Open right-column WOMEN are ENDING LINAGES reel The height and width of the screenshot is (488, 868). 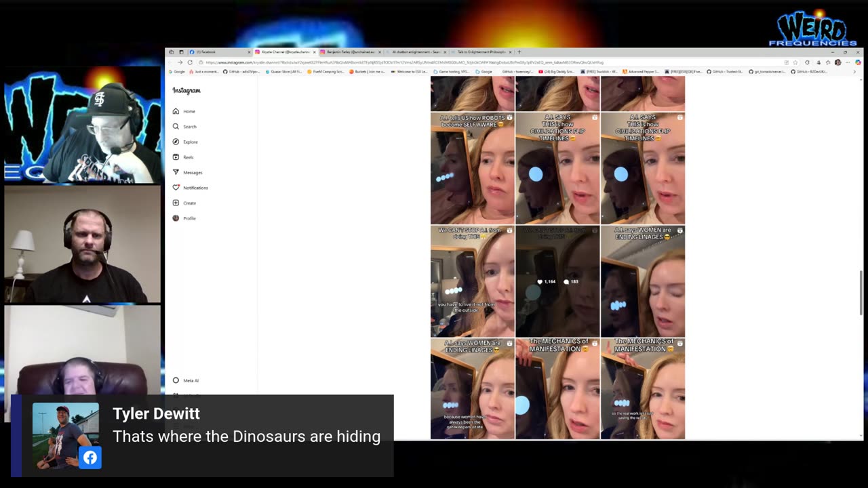[643, 281]
